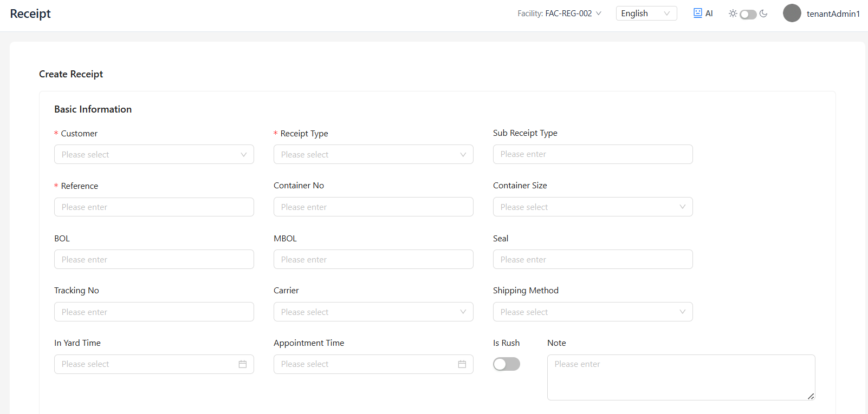The width and height of the screenshot is (868, 414).
Task: Click the Receipt Type label
Action: [304, 134]
